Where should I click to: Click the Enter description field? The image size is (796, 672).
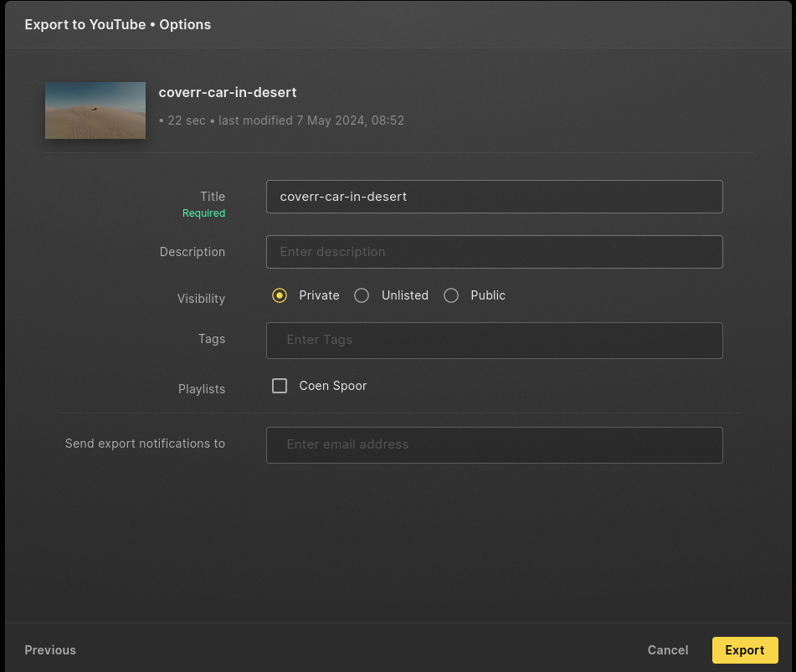(495, 252)
